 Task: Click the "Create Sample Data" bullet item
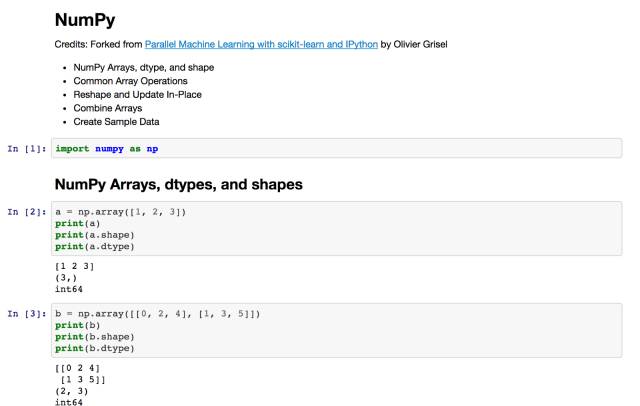click(116, 122)
